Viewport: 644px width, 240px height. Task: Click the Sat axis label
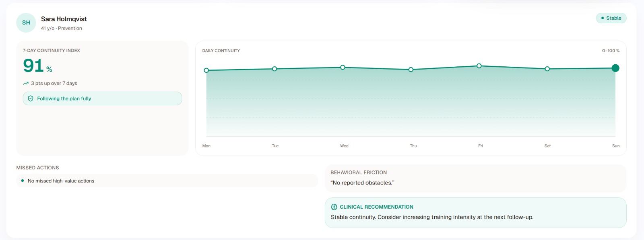pyautogui.click(x=547, y=146)
